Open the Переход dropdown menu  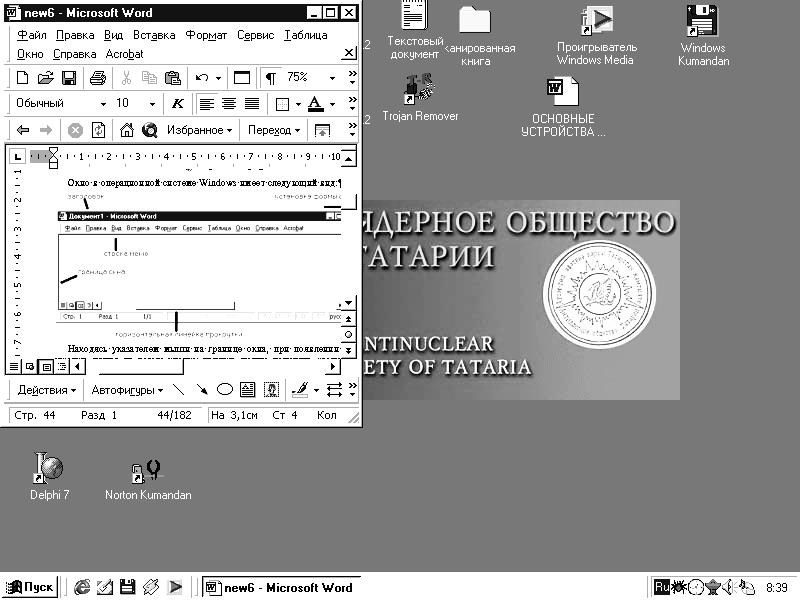[x=274, y=130]
